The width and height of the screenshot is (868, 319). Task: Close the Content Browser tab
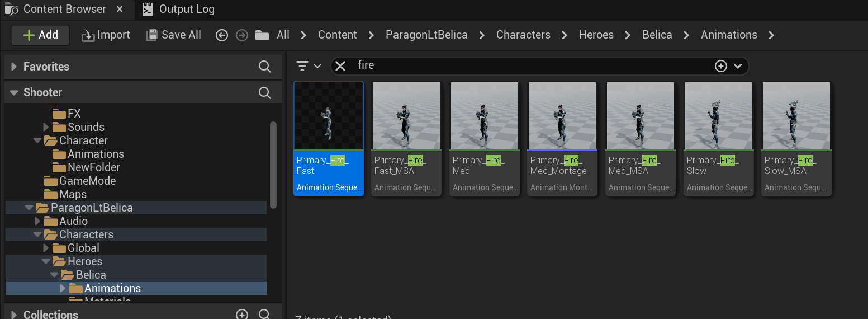tap(120, 10)
